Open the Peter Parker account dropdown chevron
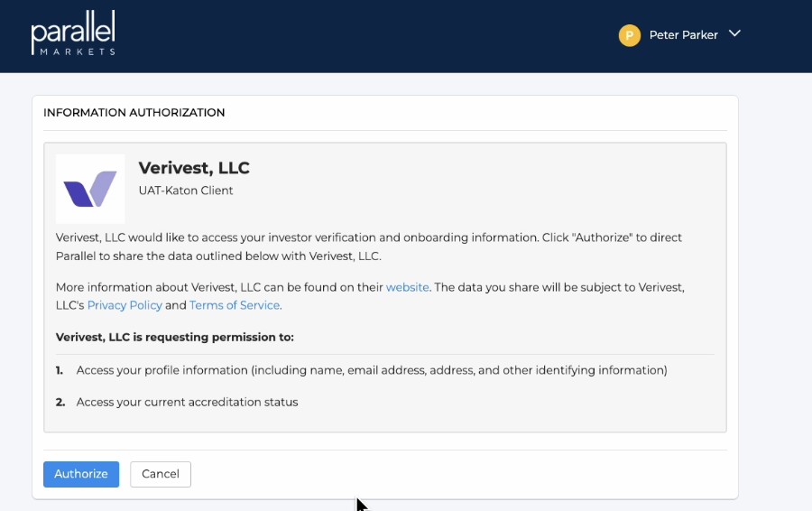This screenshot has width=812, height=511. click(x=734, y=33)
